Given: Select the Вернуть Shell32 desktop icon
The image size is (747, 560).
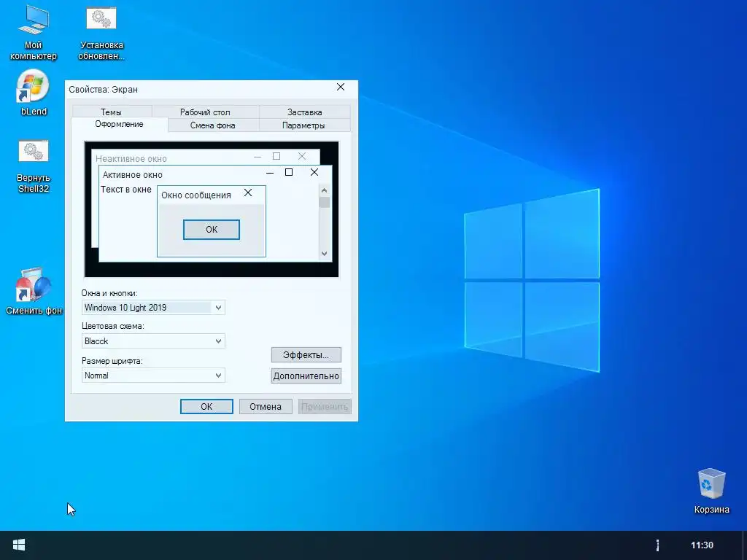Looking at the screenshot, I should 34,166.
